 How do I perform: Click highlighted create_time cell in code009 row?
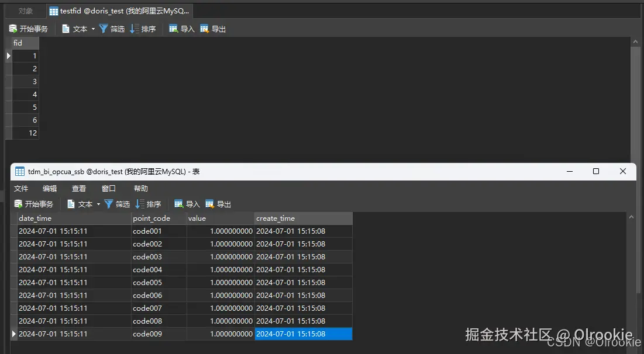coord(304,334)
